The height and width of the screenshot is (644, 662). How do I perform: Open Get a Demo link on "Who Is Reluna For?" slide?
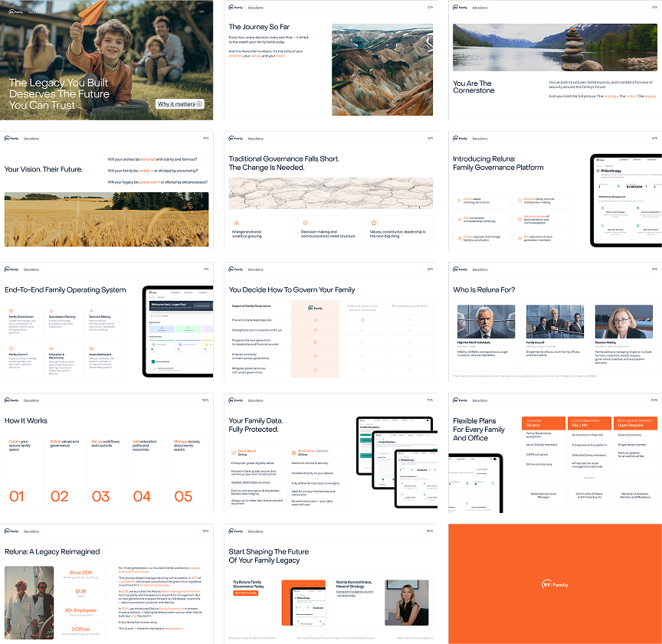[x=480, y=270]
